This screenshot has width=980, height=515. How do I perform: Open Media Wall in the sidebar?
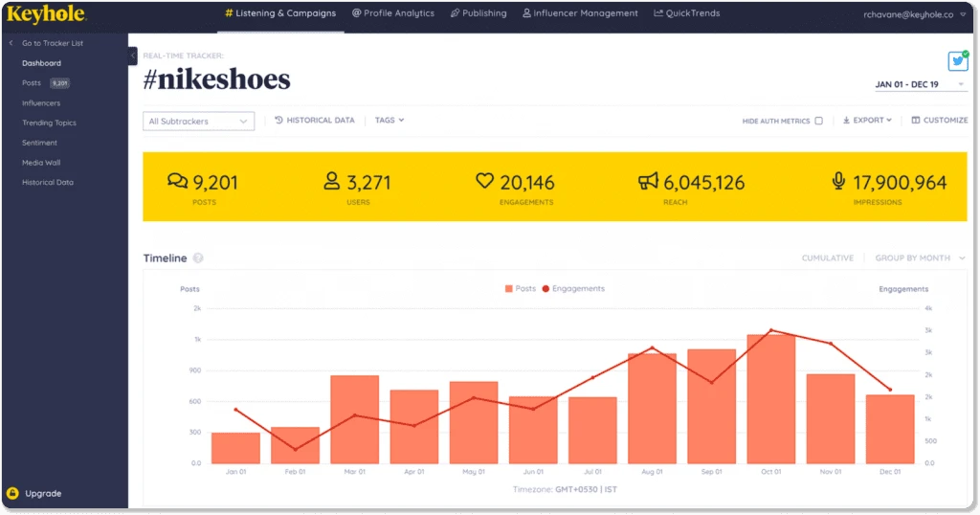pyautogui.click(x=41, y=163)
